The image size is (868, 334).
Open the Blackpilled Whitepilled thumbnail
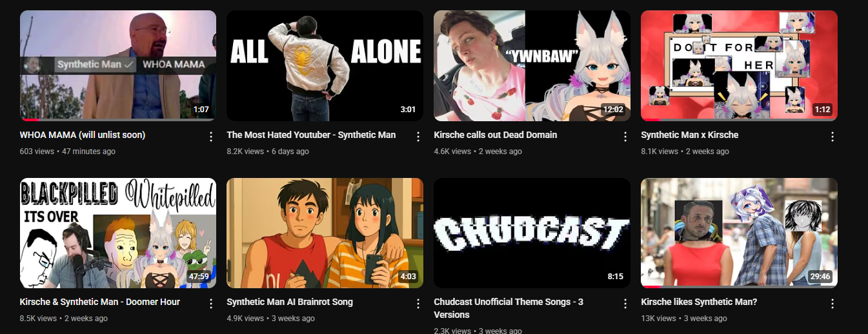118,233
